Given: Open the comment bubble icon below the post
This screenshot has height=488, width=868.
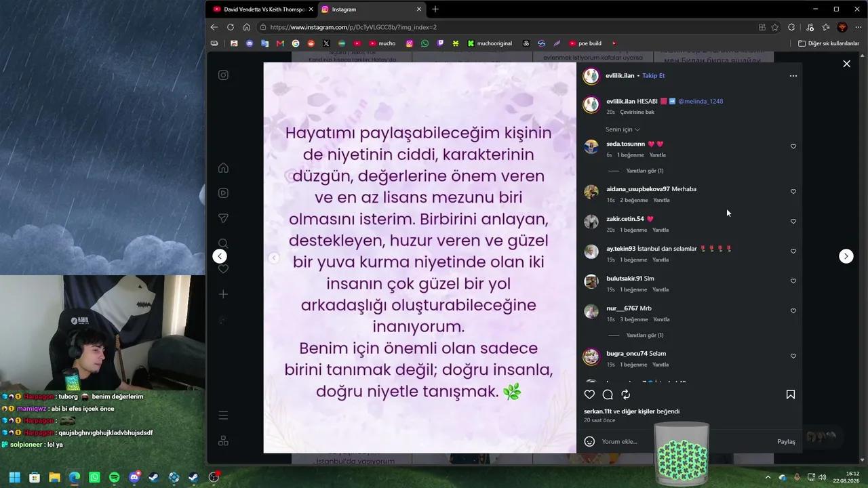Looking at the screenshot, I should tap(608, 394).
